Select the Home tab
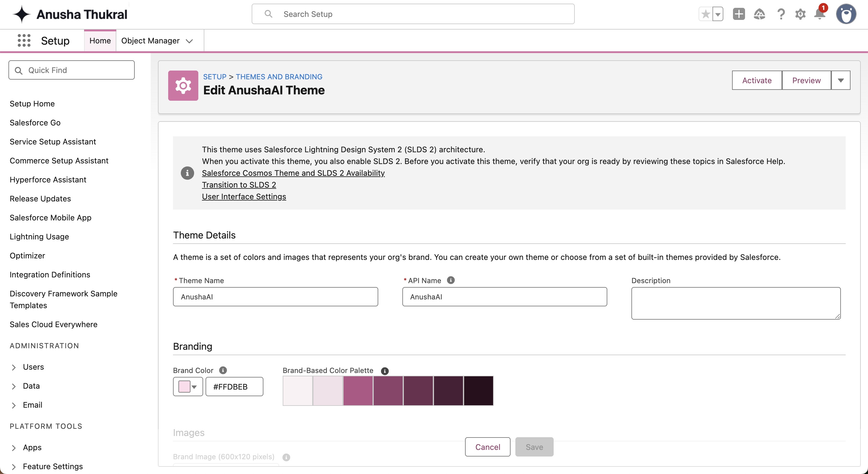Image resolution: width=868 pixels, height=474 pixels. coord(100,41)
